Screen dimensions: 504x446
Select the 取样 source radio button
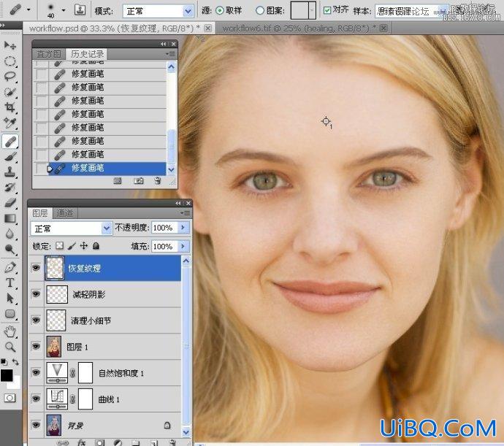click(220, 11)
